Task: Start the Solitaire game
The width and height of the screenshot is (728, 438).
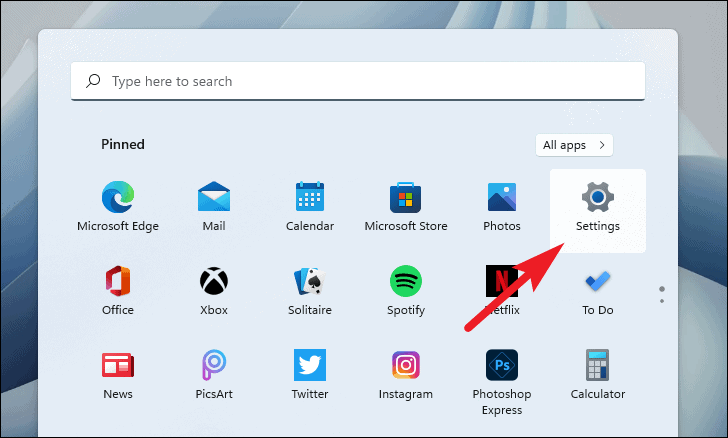Action: coord(310,291)
